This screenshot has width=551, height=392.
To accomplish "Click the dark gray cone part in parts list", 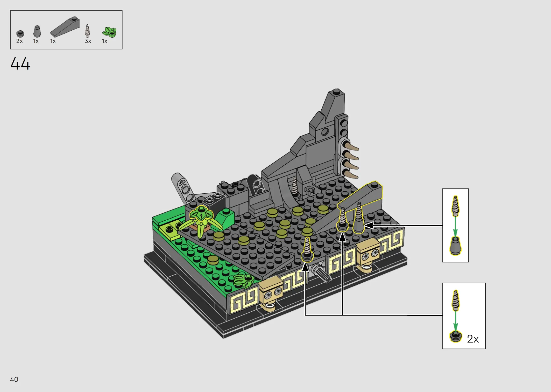I will (37, 31).
